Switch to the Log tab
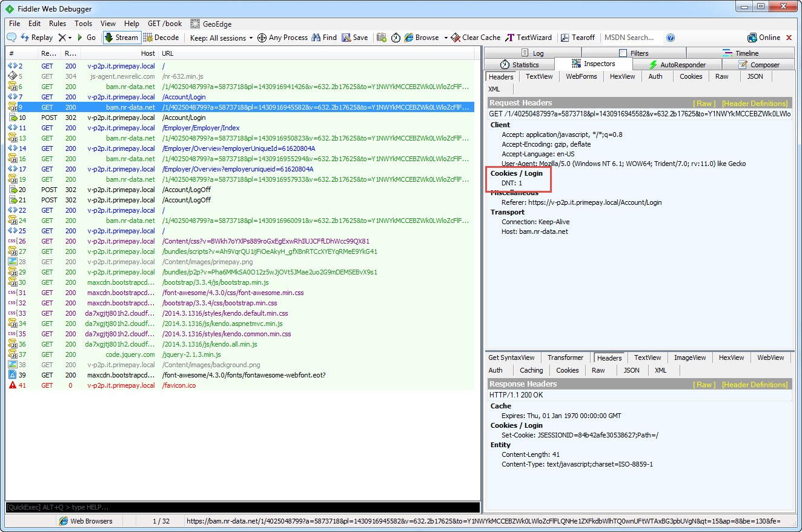 534,53
